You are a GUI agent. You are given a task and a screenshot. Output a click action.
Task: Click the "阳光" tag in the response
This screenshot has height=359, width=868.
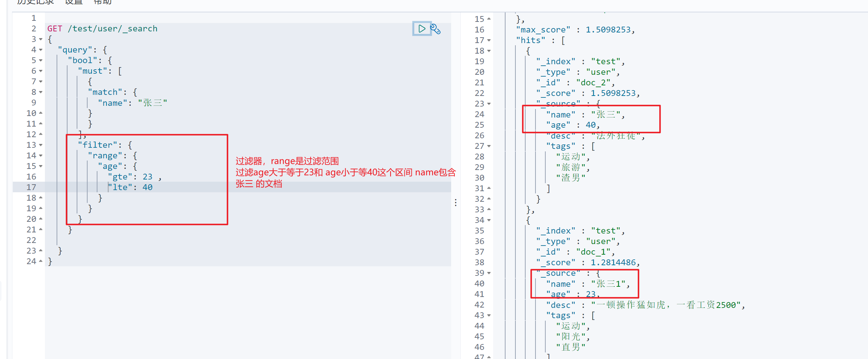pyautogui.click(x=573, y=337)
